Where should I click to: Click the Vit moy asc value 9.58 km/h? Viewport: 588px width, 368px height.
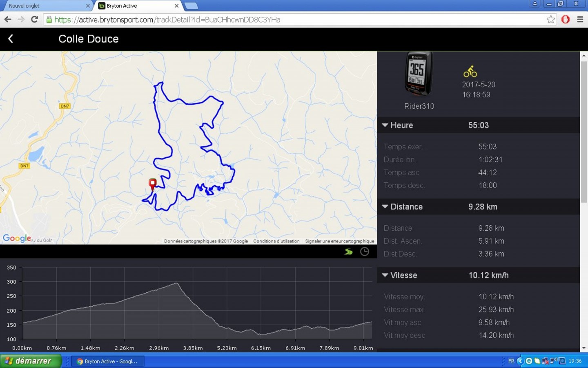(494, 323)
